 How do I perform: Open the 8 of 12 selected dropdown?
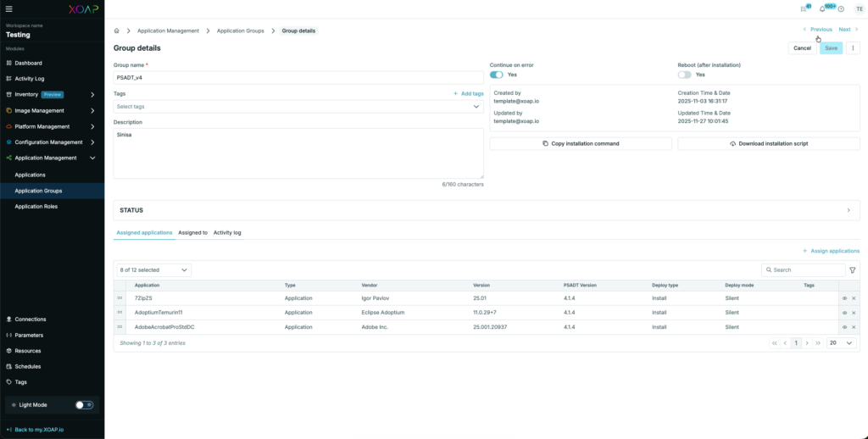pos(153,270)
